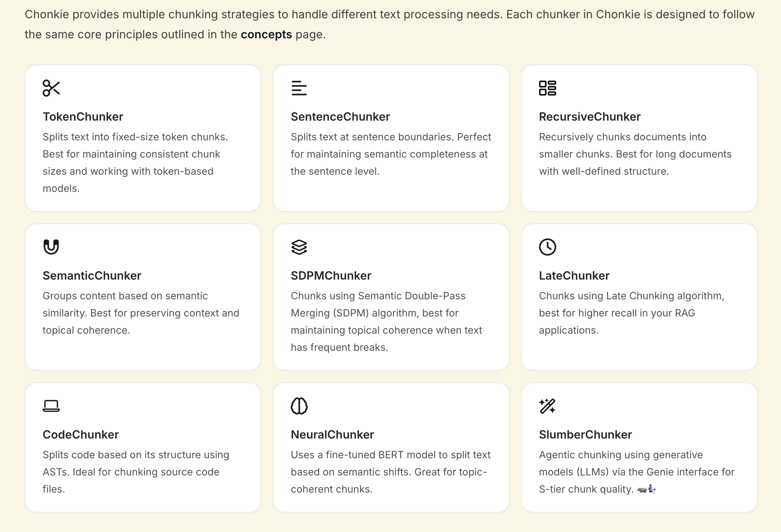Image resolution: width=781 pixels, height=532 pixels.
Task: Click the clock icon above LateChunker
Action: pos(548,247)
